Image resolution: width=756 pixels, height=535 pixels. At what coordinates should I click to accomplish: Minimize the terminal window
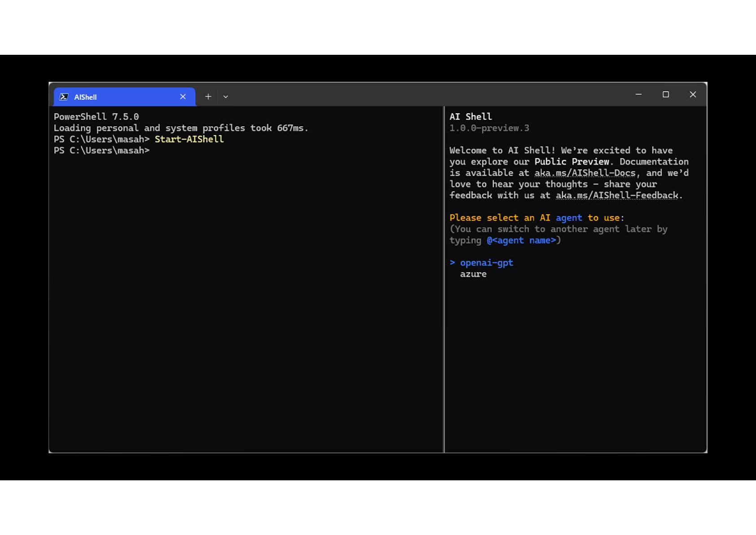638,94
